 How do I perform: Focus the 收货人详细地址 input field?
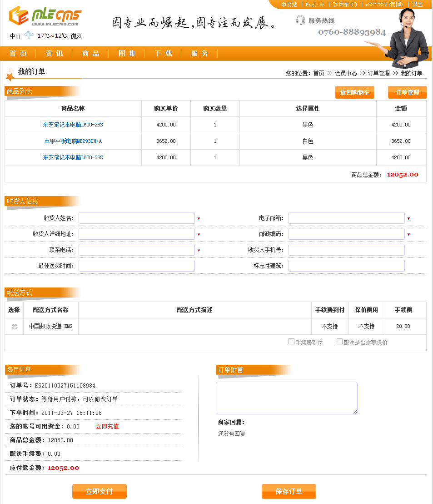(137, 234)
